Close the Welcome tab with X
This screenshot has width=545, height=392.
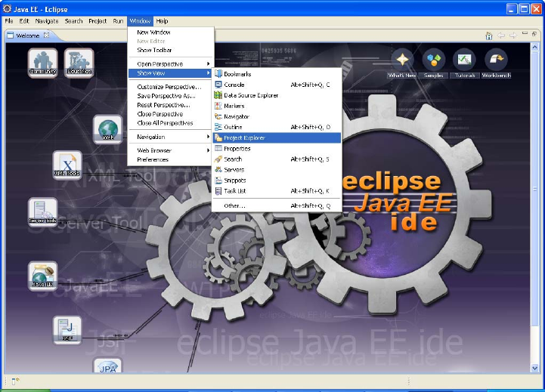point(46,35)
